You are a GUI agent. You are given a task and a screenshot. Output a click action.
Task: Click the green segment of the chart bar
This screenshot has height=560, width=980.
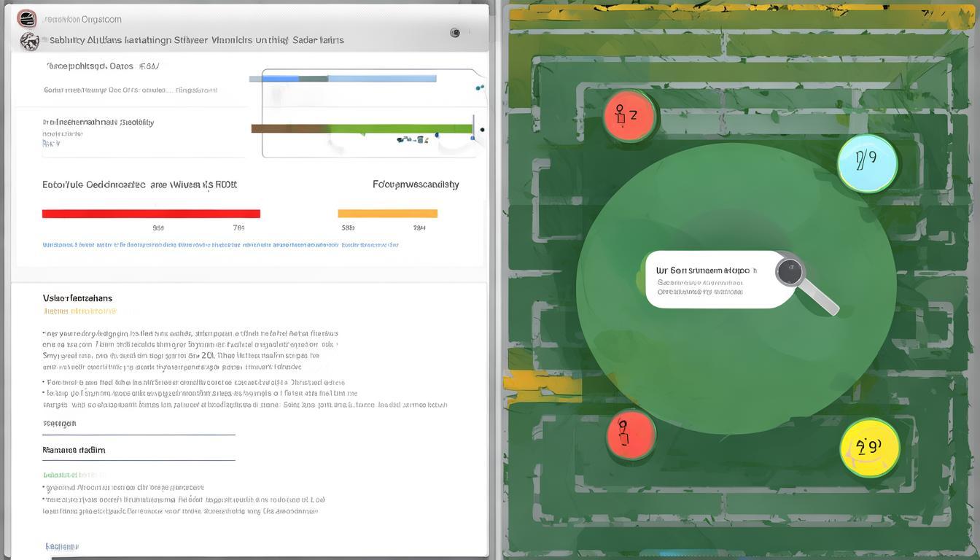point(401,129)
